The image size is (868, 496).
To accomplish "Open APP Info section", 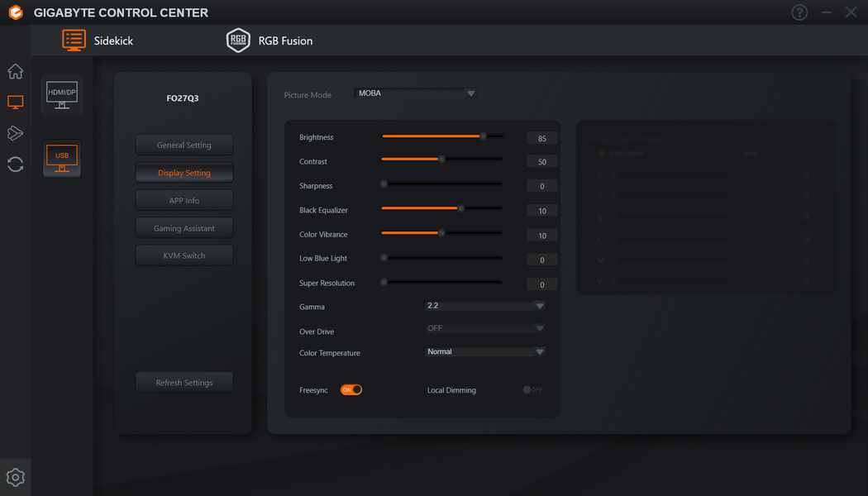I will click(x=184, y=200).
